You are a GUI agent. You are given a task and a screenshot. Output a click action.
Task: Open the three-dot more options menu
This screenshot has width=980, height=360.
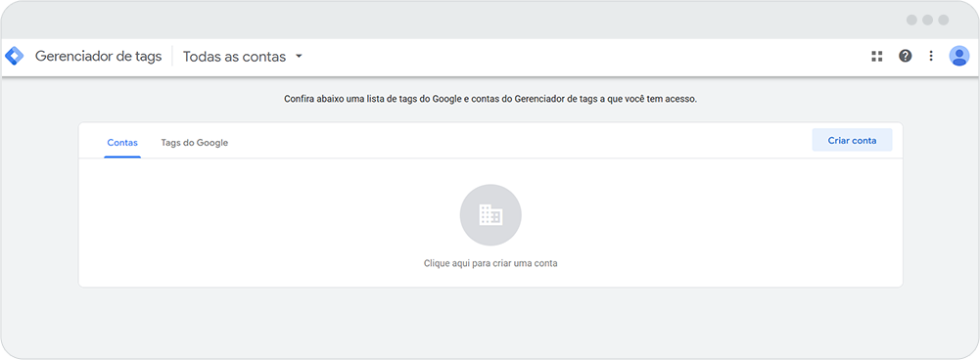[x=931, y=57]
